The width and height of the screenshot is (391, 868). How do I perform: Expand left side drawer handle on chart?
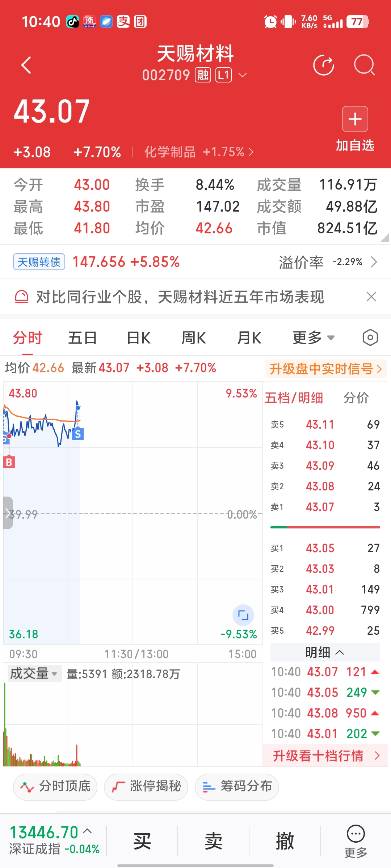[x=8, y=512]
